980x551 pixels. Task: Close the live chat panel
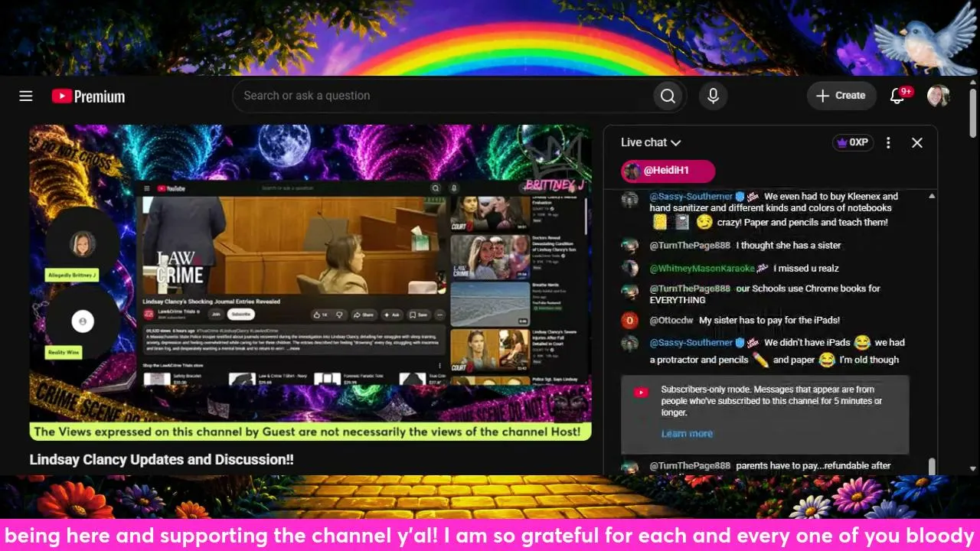(x=917, y=142)
